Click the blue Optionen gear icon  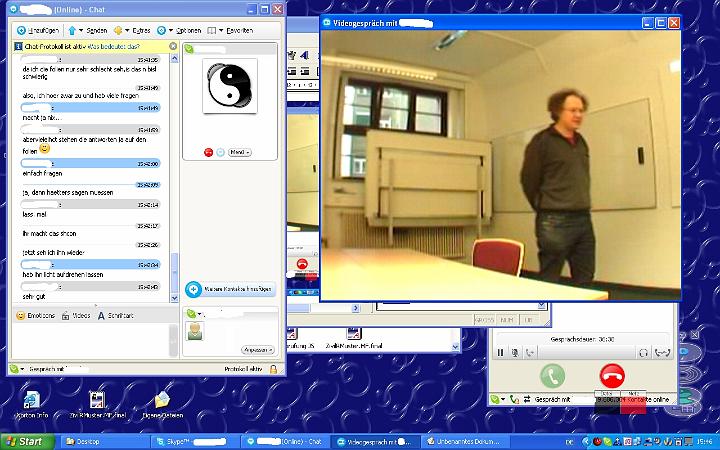point(161,31)
